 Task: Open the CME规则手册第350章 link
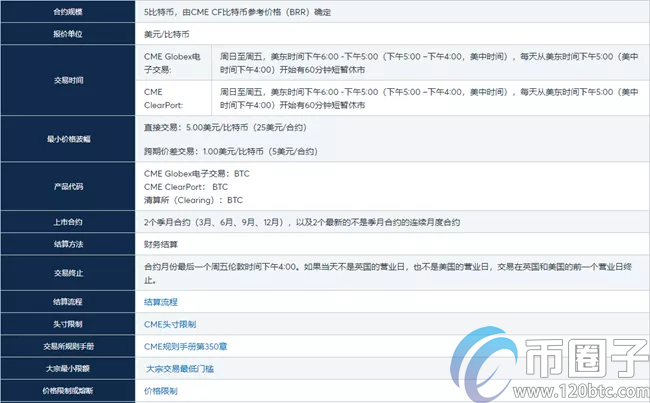[184, 346]
